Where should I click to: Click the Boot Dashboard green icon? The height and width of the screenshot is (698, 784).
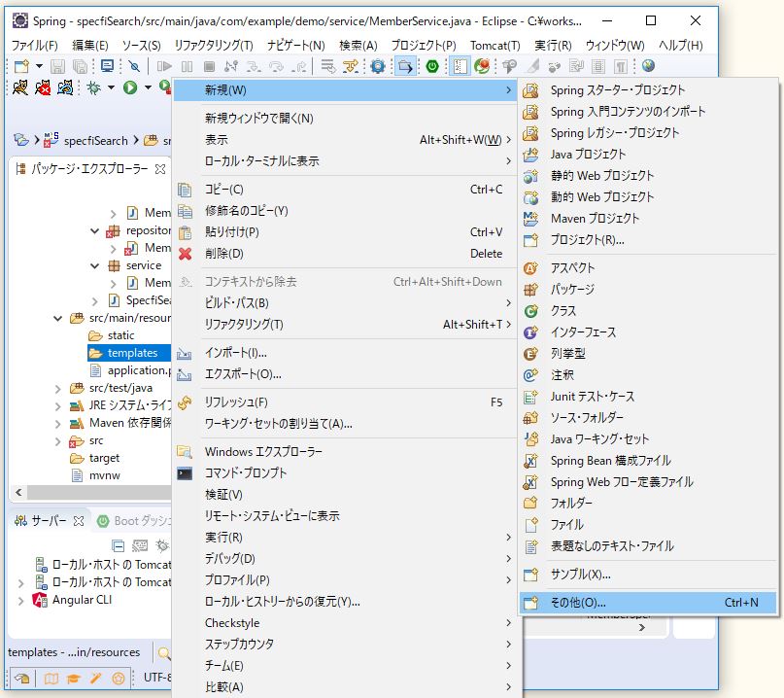[103, 521]
